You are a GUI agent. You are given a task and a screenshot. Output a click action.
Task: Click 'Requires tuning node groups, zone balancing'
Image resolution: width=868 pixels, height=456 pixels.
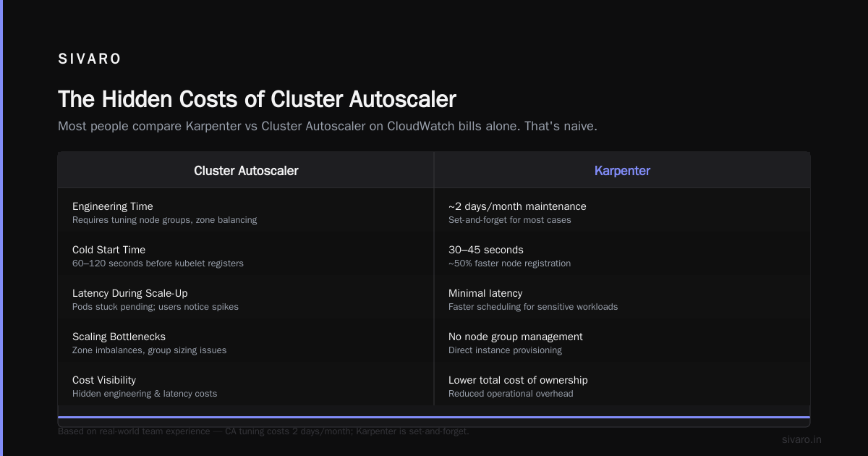click(164, 220)
